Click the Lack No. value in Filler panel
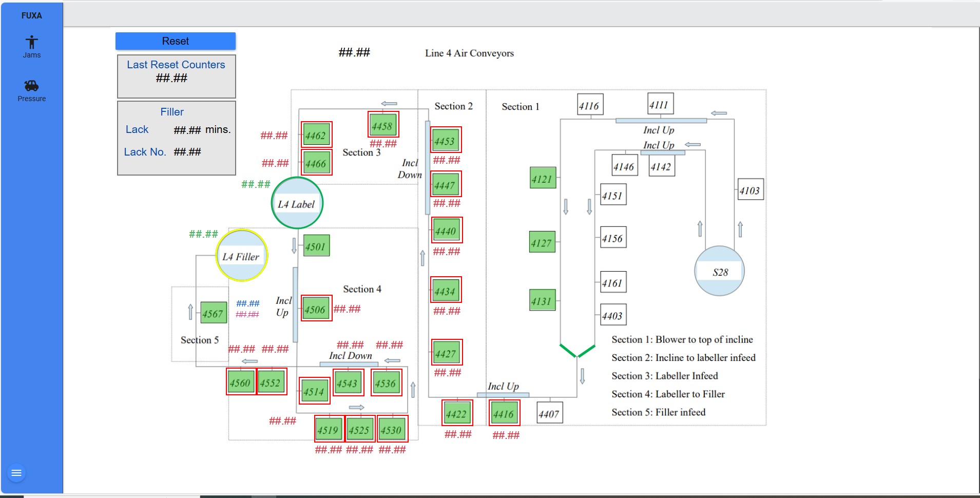 click(x=187, y=152)
